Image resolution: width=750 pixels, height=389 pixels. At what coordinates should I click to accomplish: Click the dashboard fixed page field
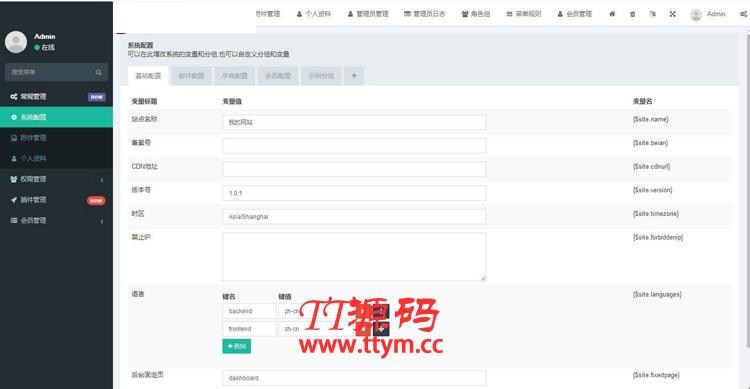click(x=354, y=378)
